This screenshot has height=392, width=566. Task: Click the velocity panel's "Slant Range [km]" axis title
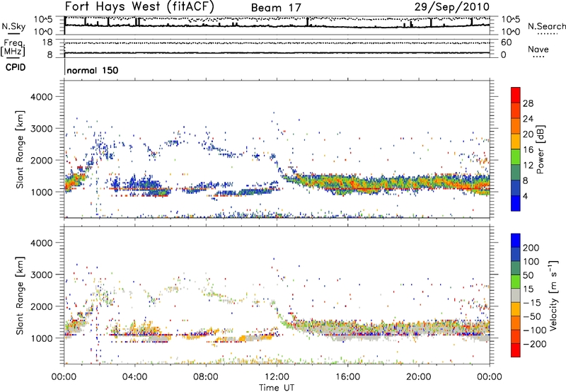(20, 295)
